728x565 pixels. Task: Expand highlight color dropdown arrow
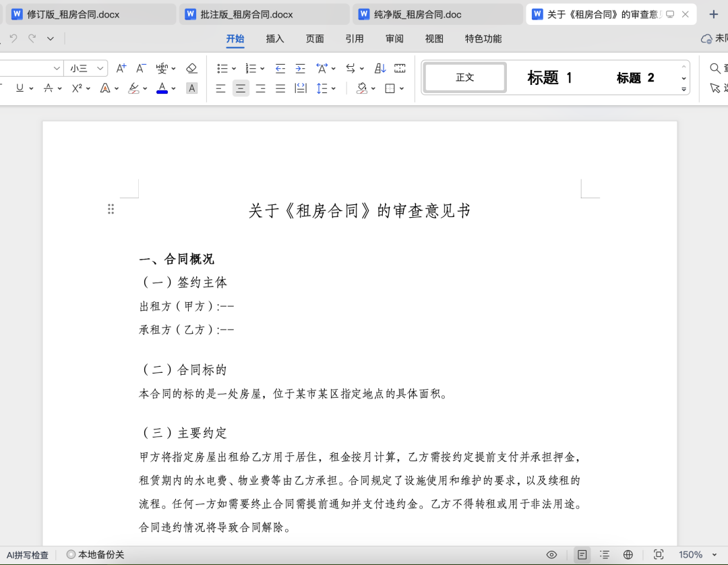point(145,88)
